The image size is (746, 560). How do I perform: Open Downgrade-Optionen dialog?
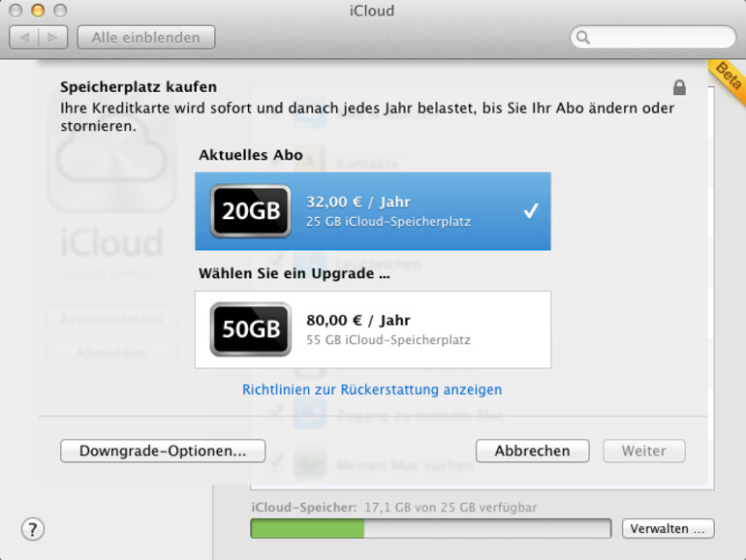click(163, 451)
